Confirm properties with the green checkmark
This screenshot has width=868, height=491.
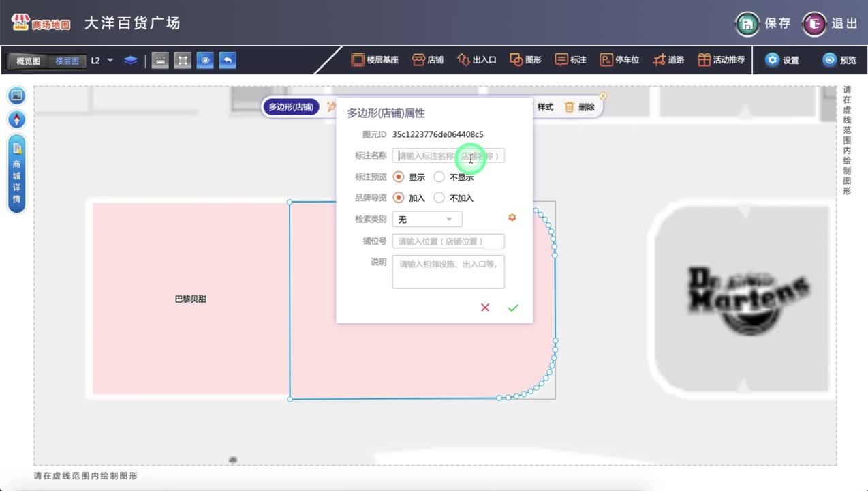513,308
